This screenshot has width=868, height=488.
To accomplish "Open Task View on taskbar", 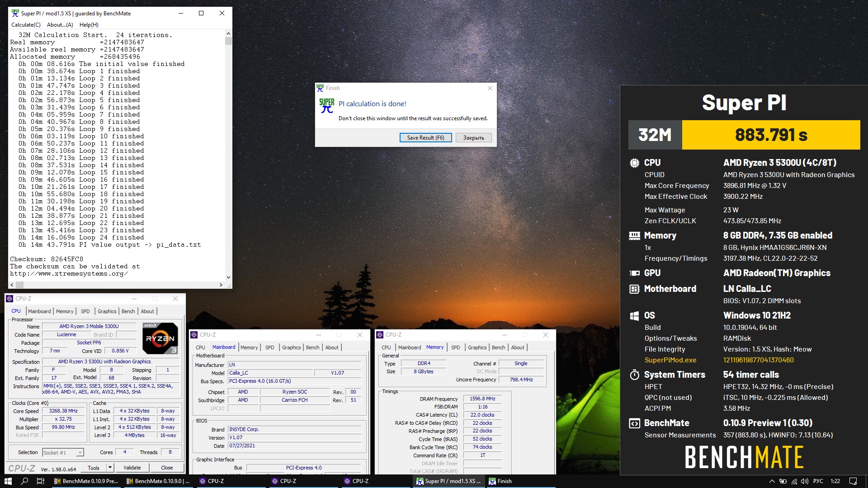I will [x=40, y=481].
